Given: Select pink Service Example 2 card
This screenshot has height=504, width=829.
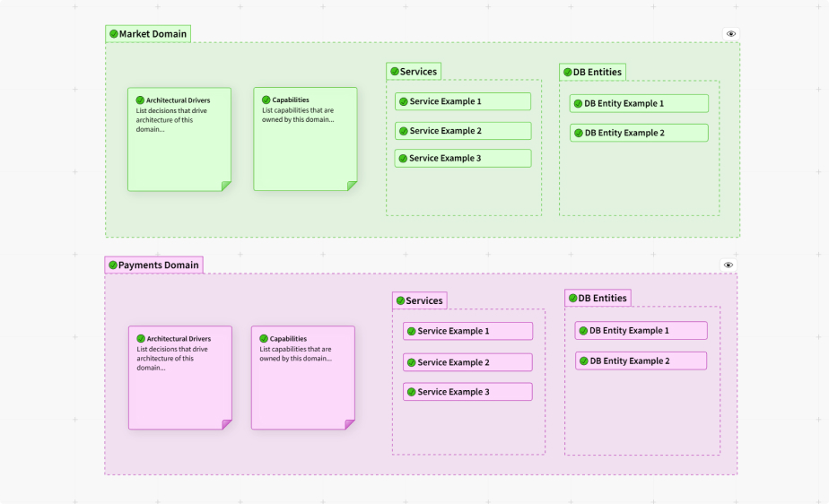Looking at the screenshot, I should pyautogui.click(x=467, y=362).
